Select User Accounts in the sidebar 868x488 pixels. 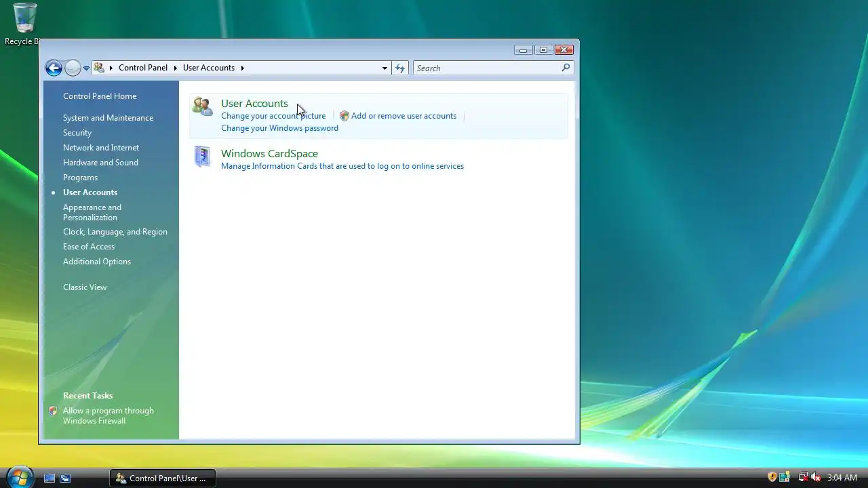point(90,192)
